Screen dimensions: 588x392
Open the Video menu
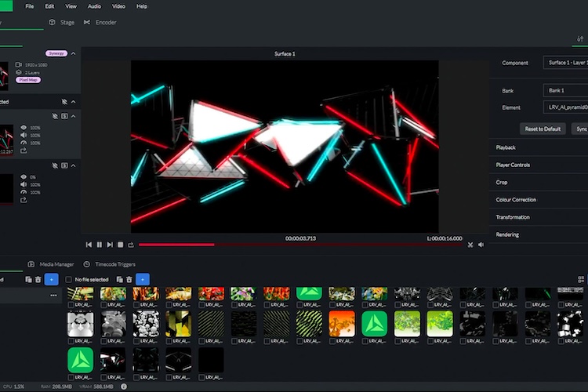(118, 6)
